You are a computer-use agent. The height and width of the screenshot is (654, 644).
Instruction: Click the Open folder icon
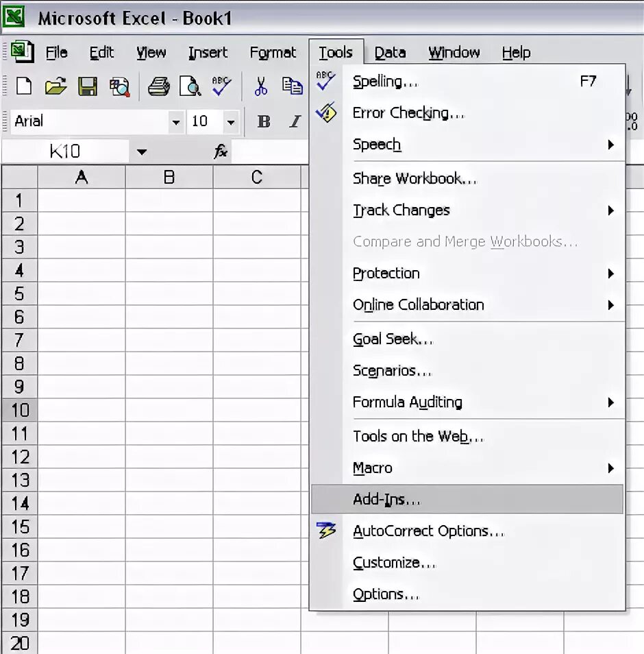coord(55,86)
